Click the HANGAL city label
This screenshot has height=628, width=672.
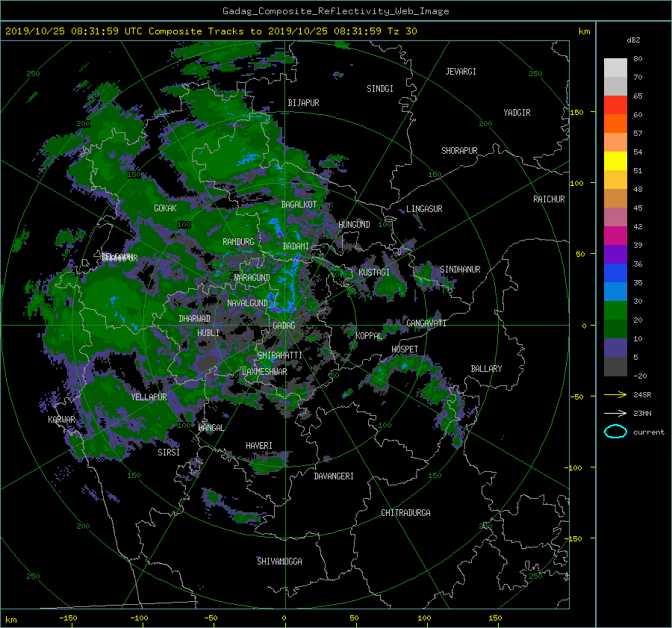click(211, 428)
